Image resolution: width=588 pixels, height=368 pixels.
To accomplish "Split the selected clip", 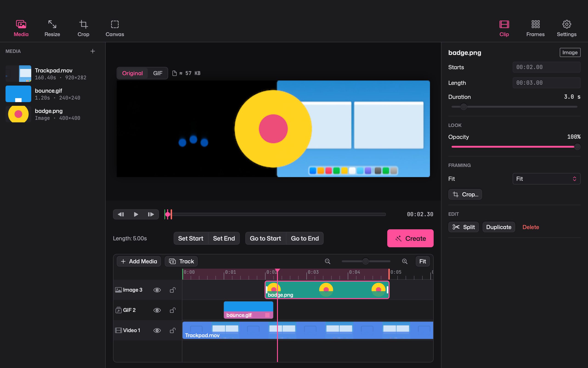I will [x=463, y=227].
